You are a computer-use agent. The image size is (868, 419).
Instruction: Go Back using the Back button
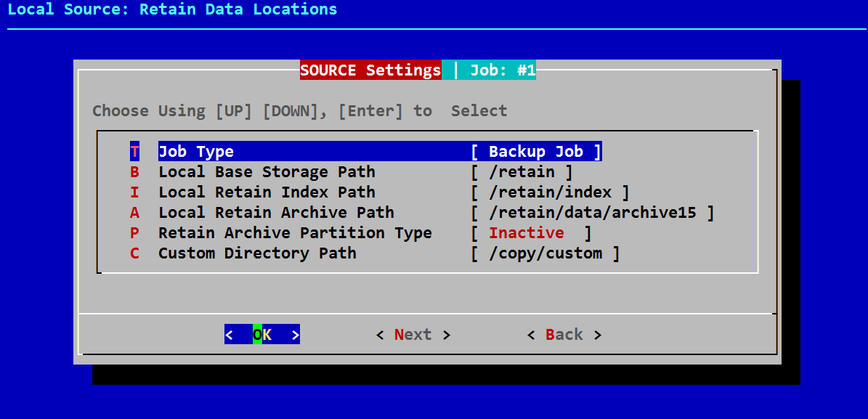tap(564, 335)
